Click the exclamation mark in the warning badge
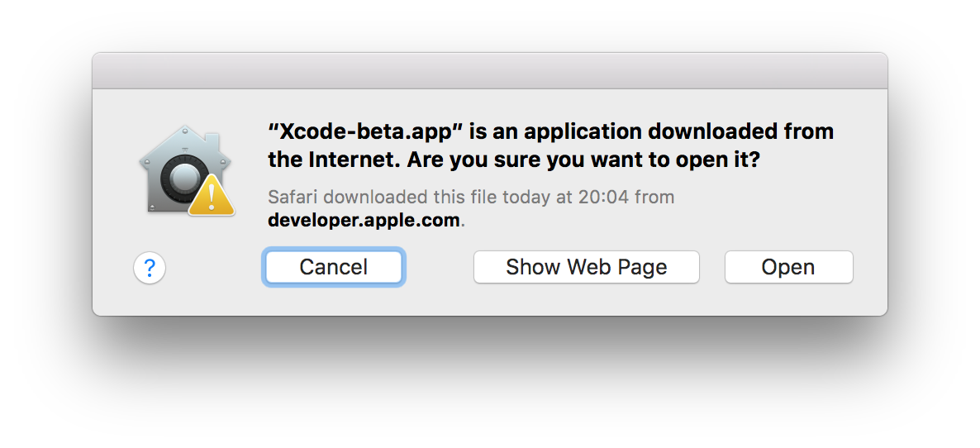980x448 pixels. (x=212, y=196)
